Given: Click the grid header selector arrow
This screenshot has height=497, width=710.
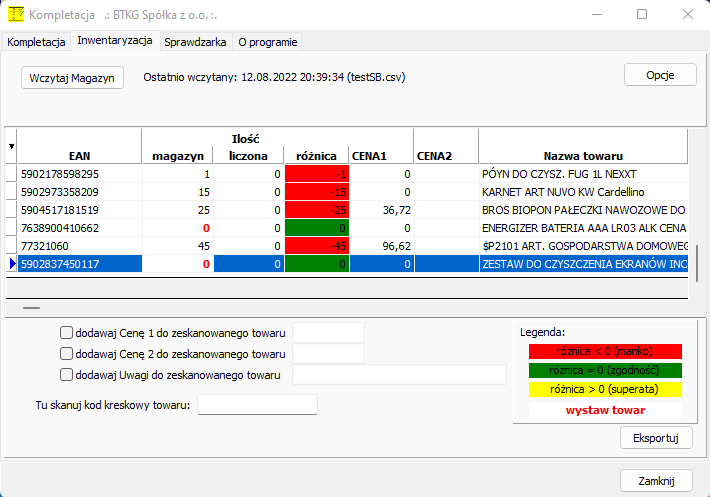Looking at the screenshot, I should 11,146.
